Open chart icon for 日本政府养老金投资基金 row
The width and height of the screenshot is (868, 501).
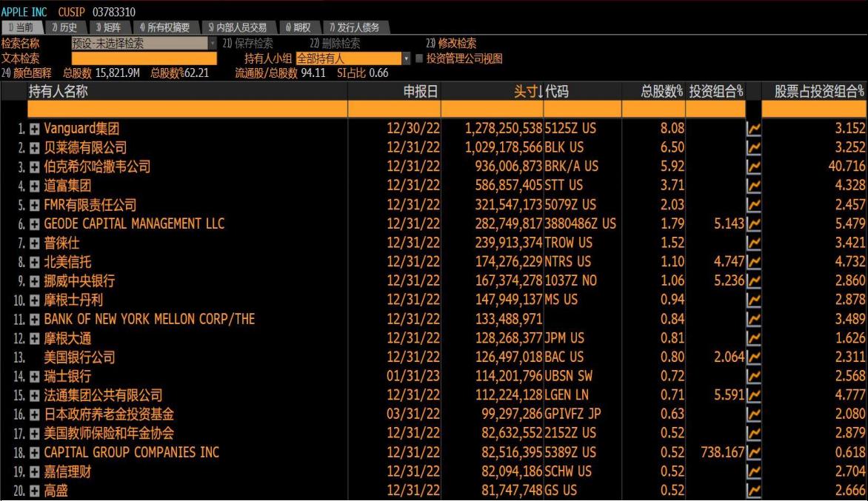[x=753, y=414]
